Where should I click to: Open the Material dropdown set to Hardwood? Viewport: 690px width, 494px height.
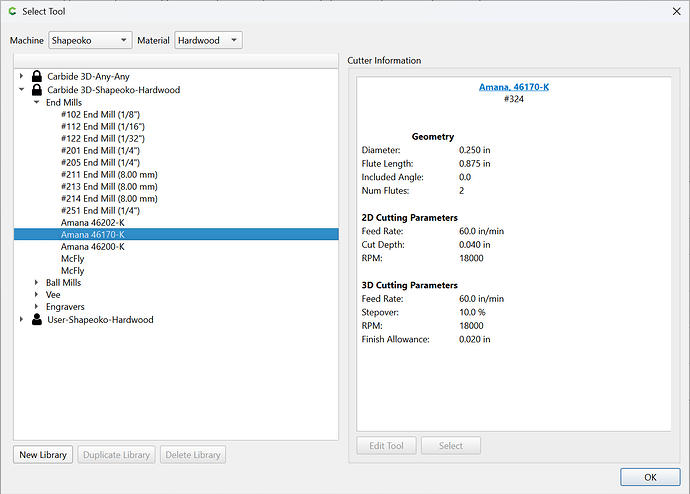coord(208,40)
